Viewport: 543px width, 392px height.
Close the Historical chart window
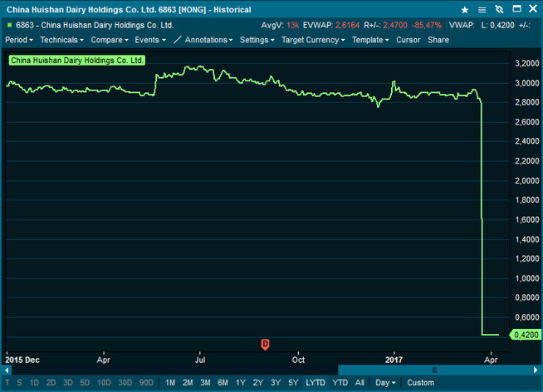(533, 8)
